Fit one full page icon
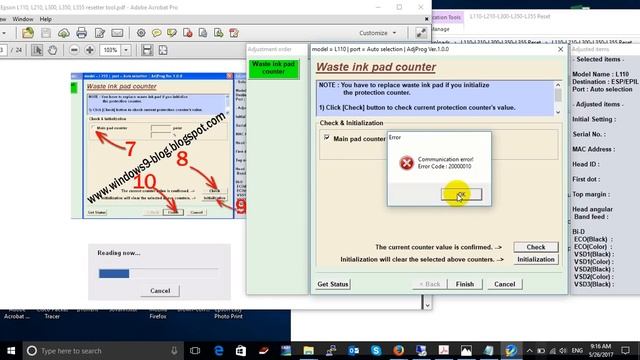Image resolution: width=640 pixels, height=360 pixels. [163, 50]
